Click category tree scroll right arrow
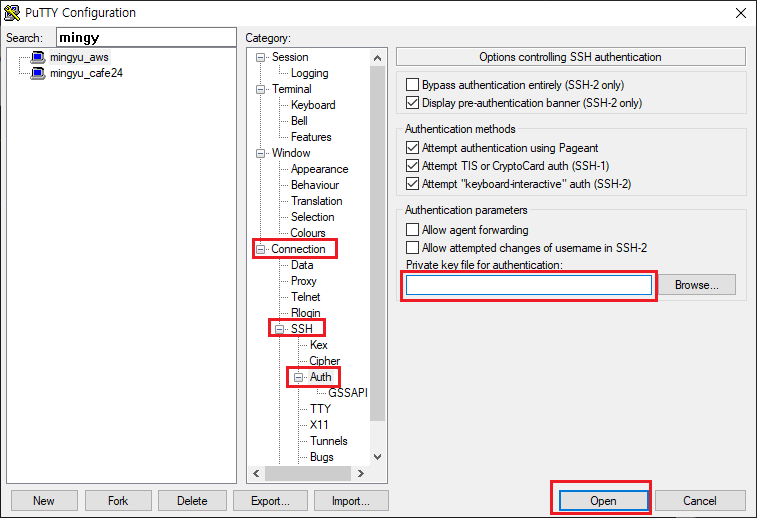This screenshot has width=757, height=518. pyautogui.click(x=361, y=474)
